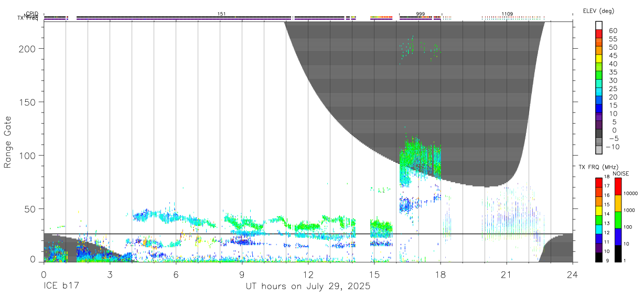
Task: Click the '24' hour tick on time axis
Action: click(x=573, y=274)
